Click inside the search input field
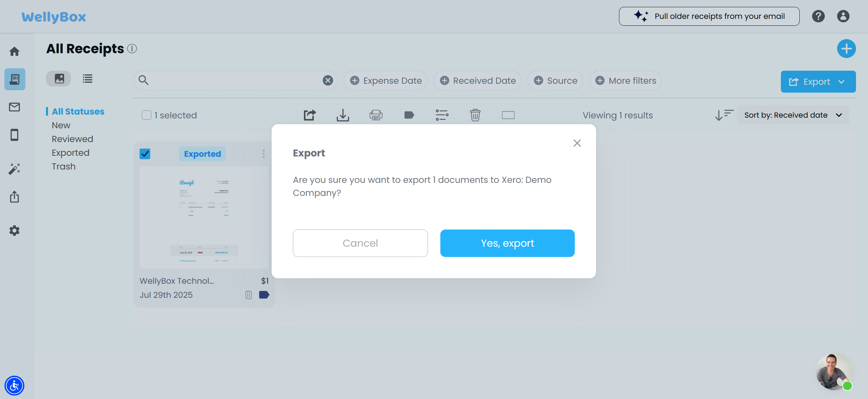Viewport: 868px width, 399px height. click(235, 80)
